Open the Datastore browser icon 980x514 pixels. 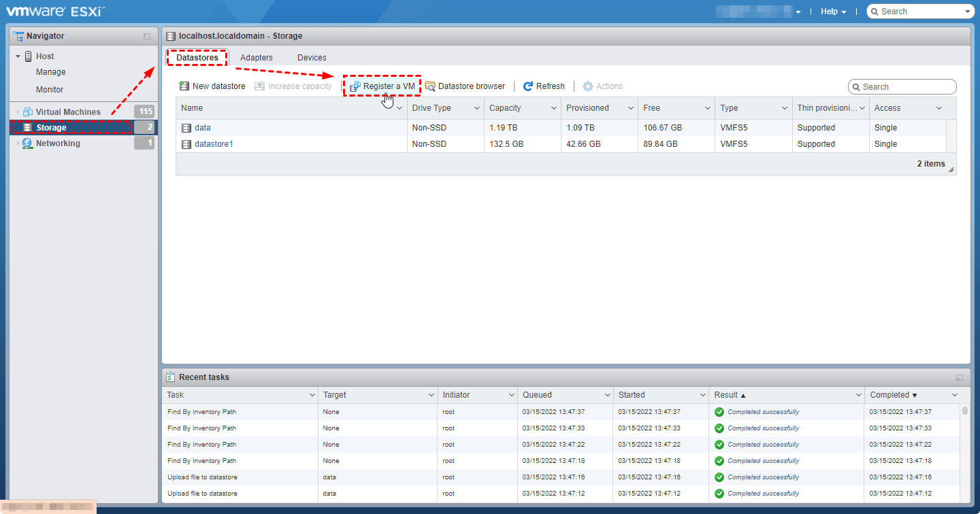pos(430,86)
